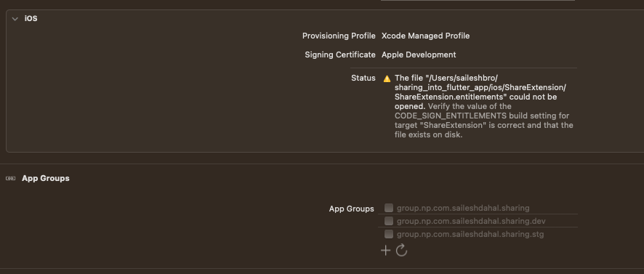The image size is (644, 274).
Task: Select the first group.np.com.saileshdahal.sharing label text
Action: coord(463,208)
